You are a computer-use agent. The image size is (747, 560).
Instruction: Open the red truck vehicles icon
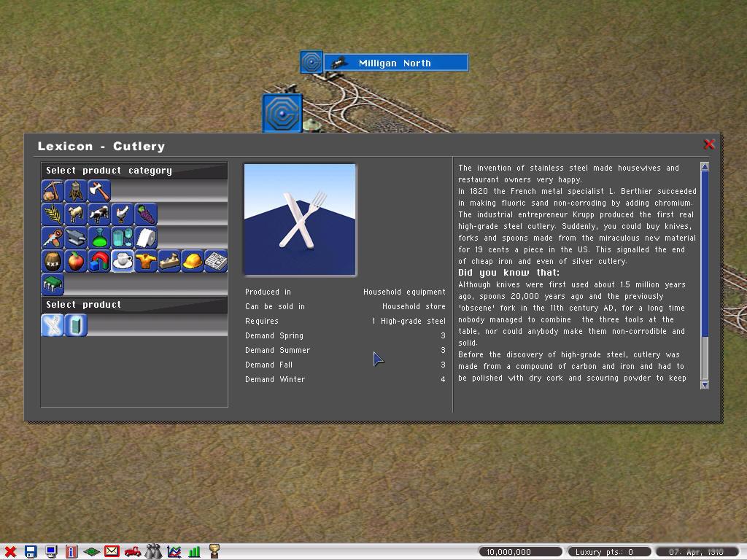[x=133, y=552]
